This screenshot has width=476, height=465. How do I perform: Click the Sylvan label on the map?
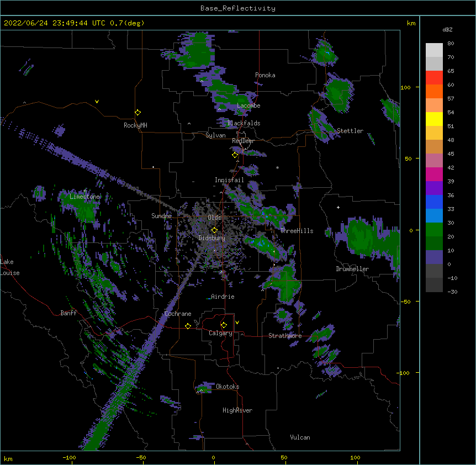[x=215, y=135]
